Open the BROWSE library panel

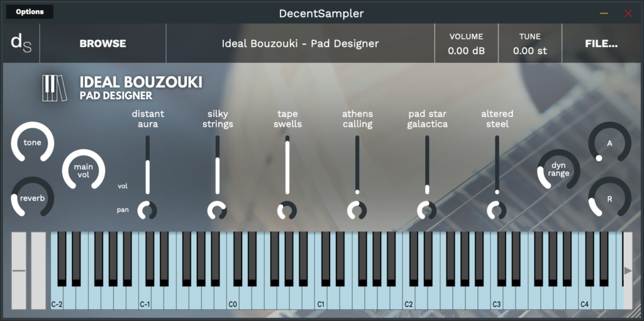[x=103, y=43]
